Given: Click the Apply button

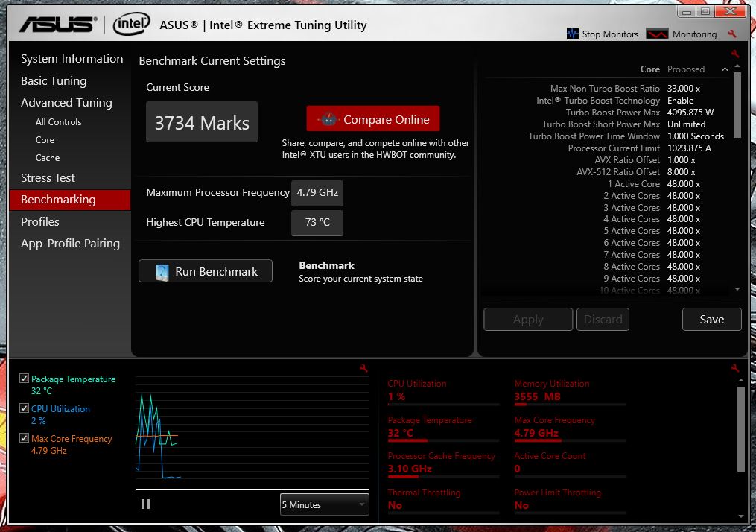Looking at the screenshot, I should (x=528, y=320).
